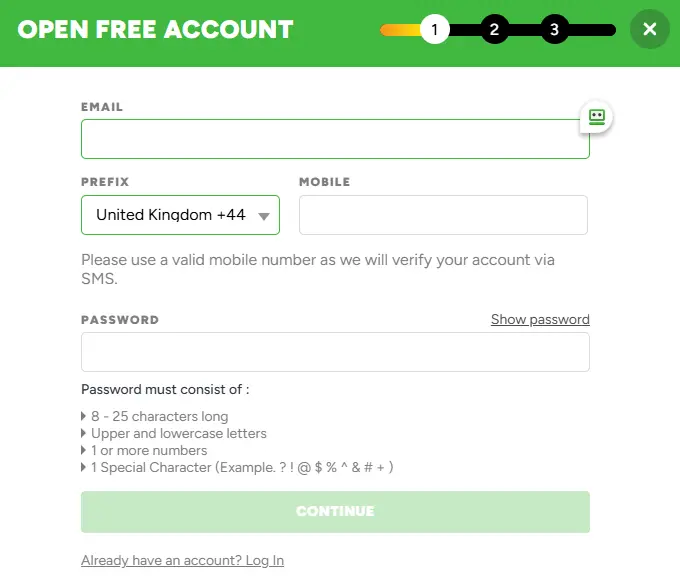Click the password manager icon in Email field
This screenshot has width=680, height=578.
tap(597, 117)
